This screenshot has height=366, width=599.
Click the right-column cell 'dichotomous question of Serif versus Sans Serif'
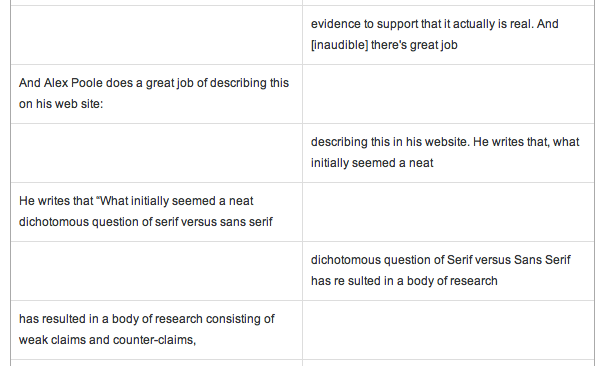(448, 271)
